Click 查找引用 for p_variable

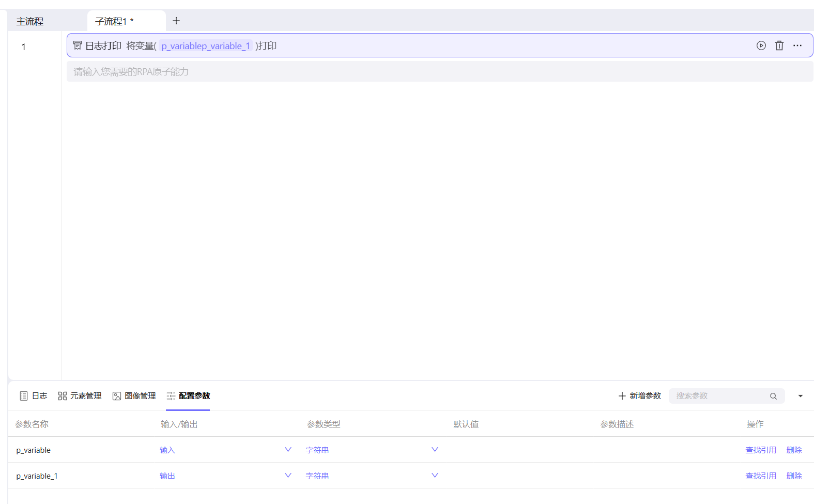(760, 450)
